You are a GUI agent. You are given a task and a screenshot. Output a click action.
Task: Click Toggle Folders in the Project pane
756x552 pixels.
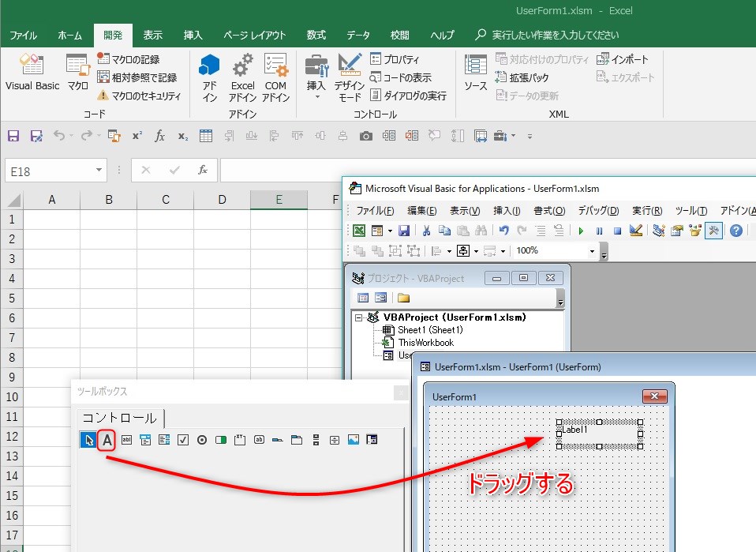pos(403,298)
